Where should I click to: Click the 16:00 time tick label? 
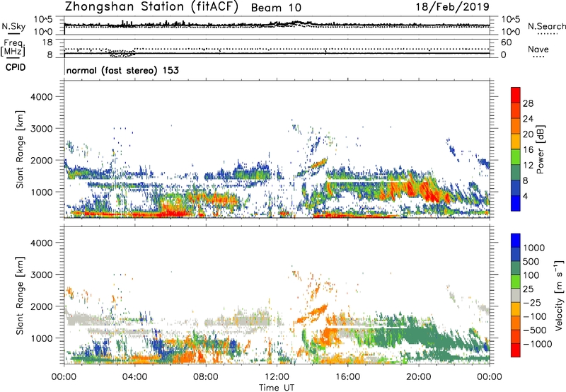347,377
